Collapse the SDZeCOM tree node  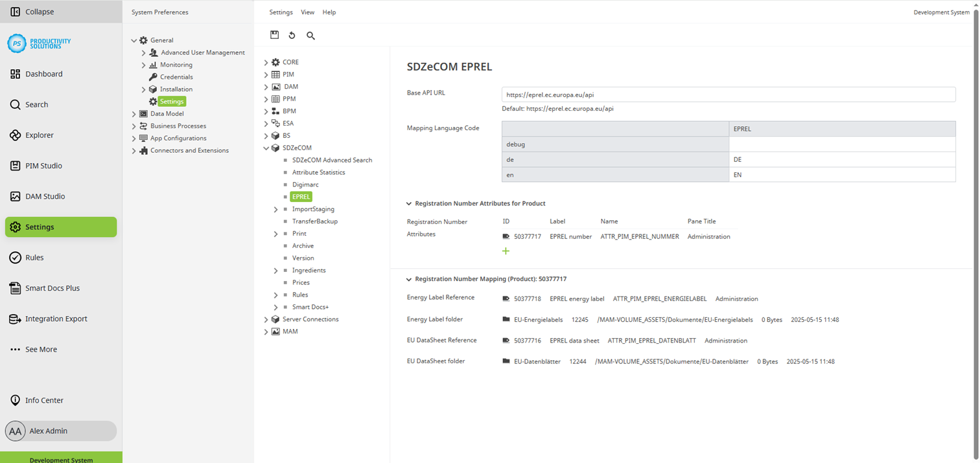coord(266,148)
